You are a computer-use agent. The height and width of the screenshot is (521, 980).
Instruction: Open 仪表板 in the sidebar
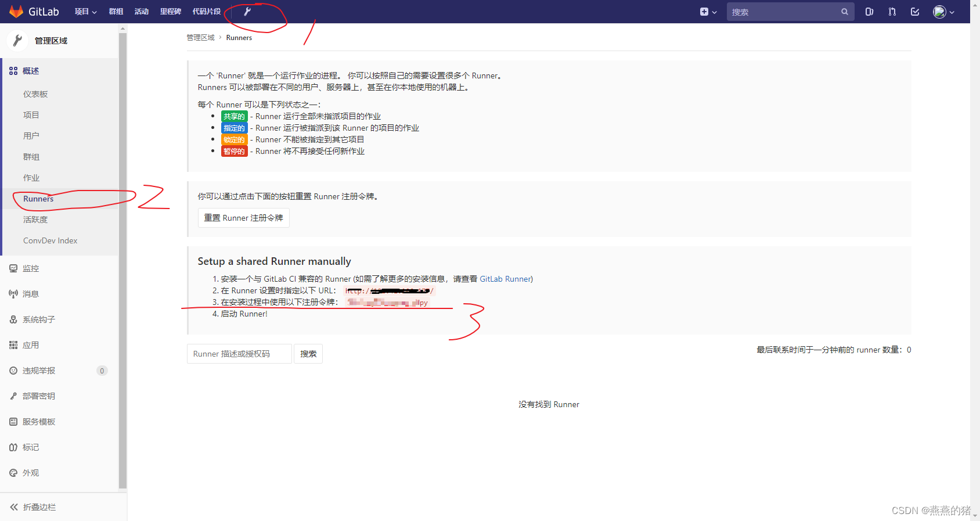point(35,94)
